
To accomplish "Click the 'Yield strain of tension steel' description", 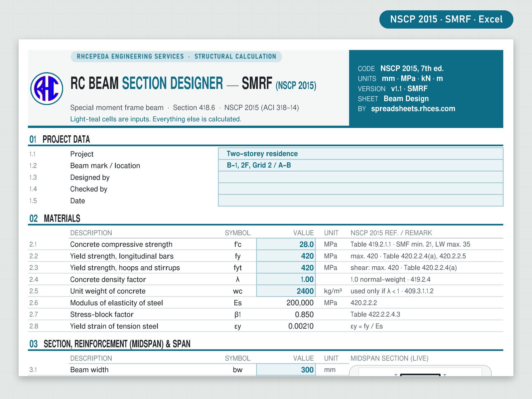I will (114, 326).
